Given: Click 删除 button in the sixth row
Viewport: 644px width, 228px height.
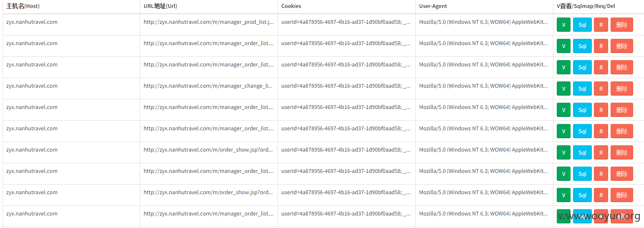Looking at the screenshot, I should click(622, 131).
